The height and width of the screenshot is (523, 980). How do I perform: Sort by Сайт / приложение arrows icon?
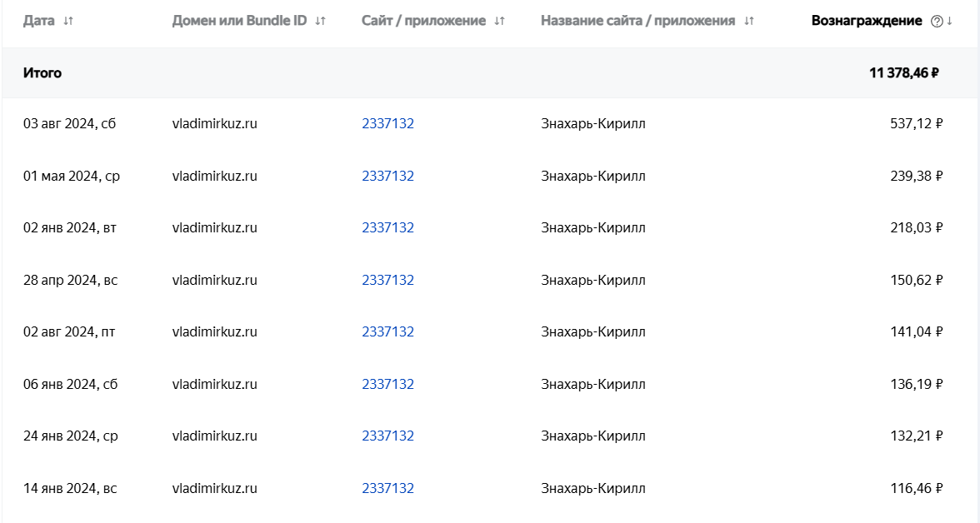coord(498,21)
